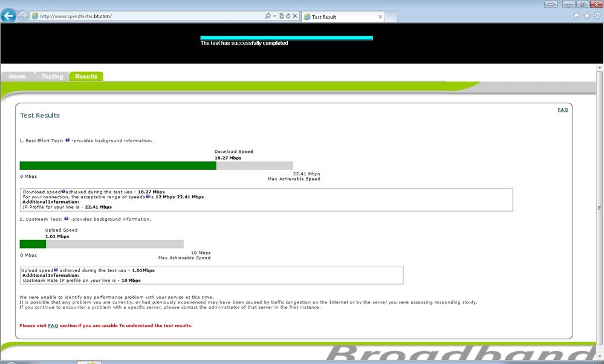Click the page scrollbar up arrow

600,68
